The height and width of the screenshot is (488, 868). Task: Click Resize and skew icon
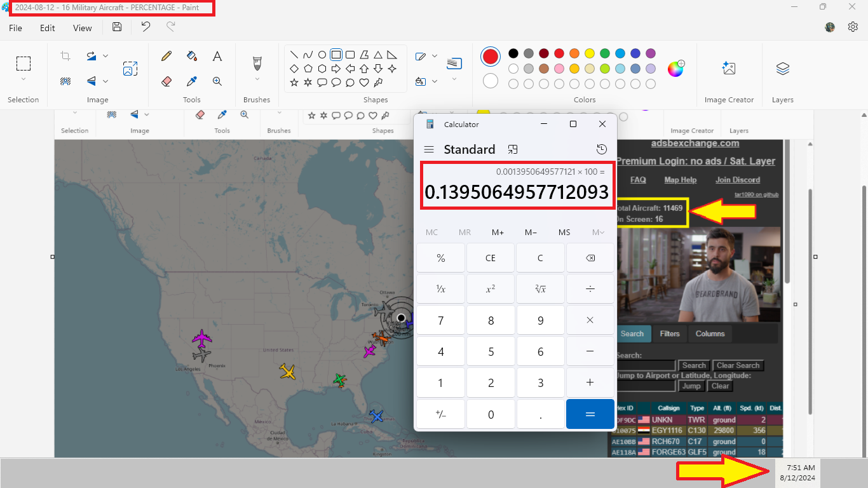pos(130,69)
